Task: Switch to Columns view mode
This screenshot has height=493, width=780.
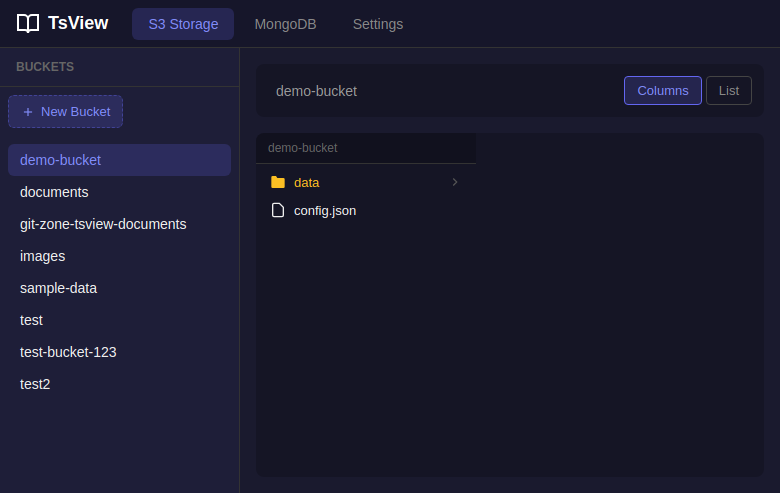Action: tap(662, 91)
